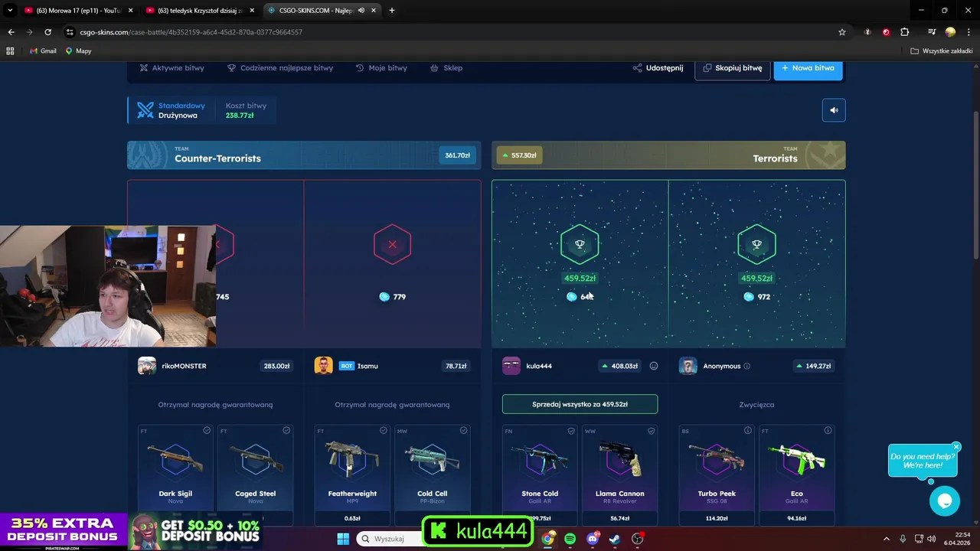Screen dimensions: 980x551
Task: Open a new browser tab
Action: 392,11
